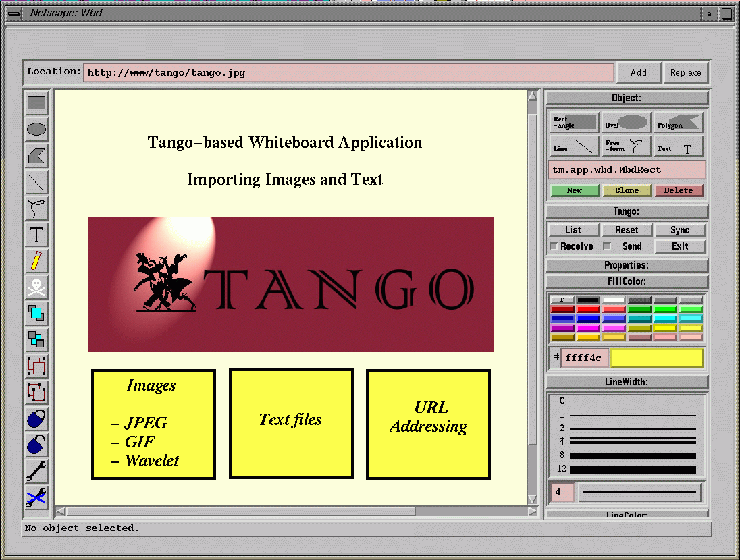Click in the Location URL field
This screenshot has height=560, width=740.
[349, 73]
